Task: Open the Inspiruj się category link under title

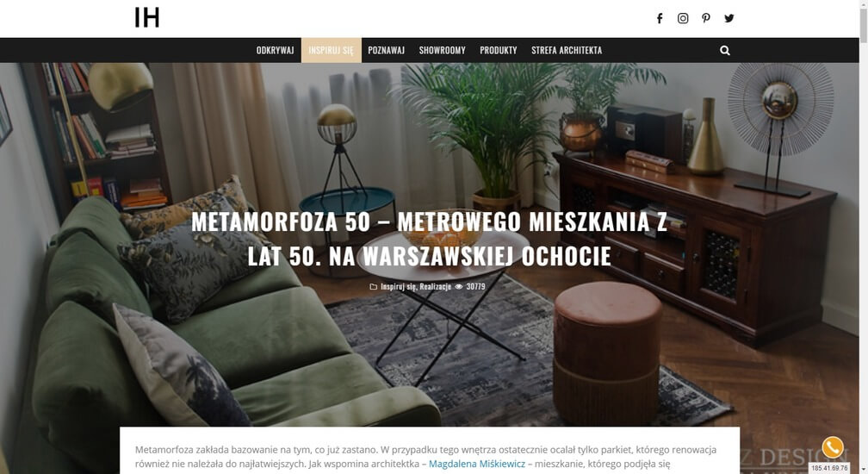Action: click(x=398, y=287)
